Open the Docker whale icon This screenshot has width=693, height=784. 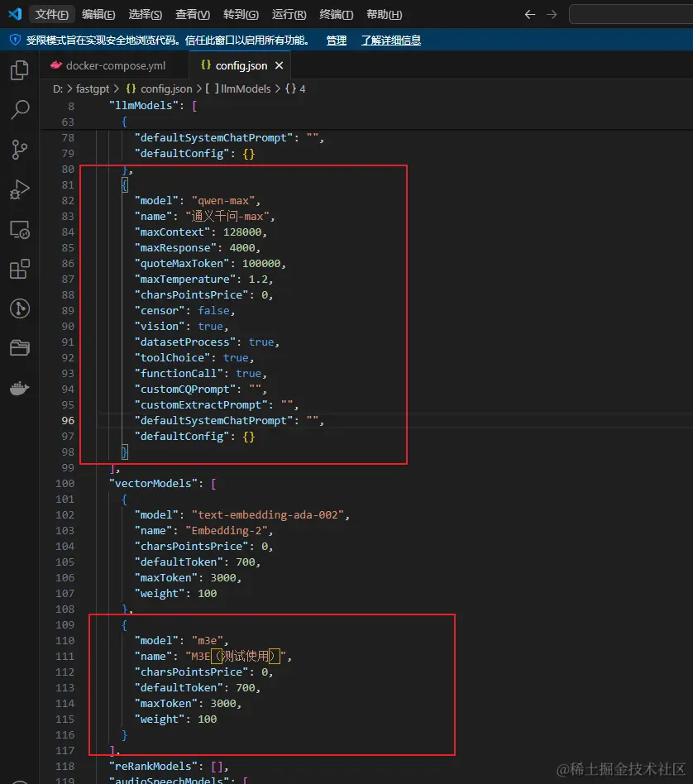(x=20, y=388)
